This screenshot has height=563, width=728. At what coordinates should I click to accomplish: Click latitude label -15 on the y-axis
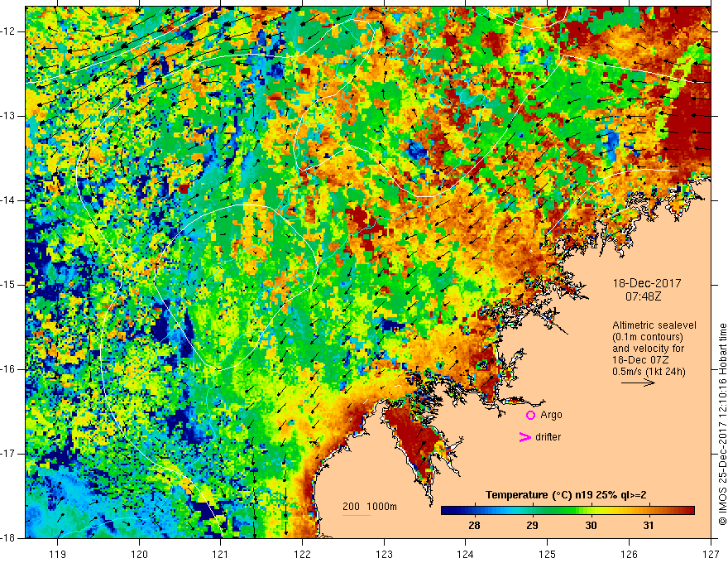pyautogui.click(x=8, y=285)
